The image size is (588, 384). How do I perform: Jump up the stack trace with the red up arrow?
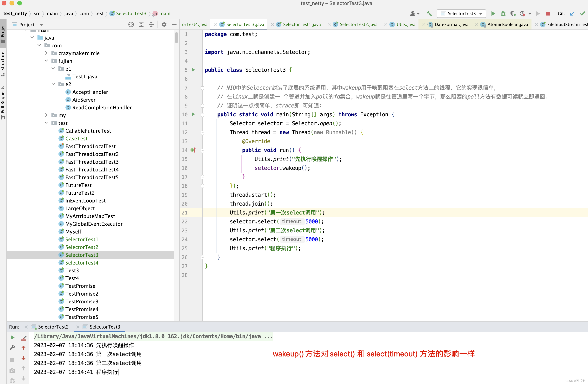(23, 348)
